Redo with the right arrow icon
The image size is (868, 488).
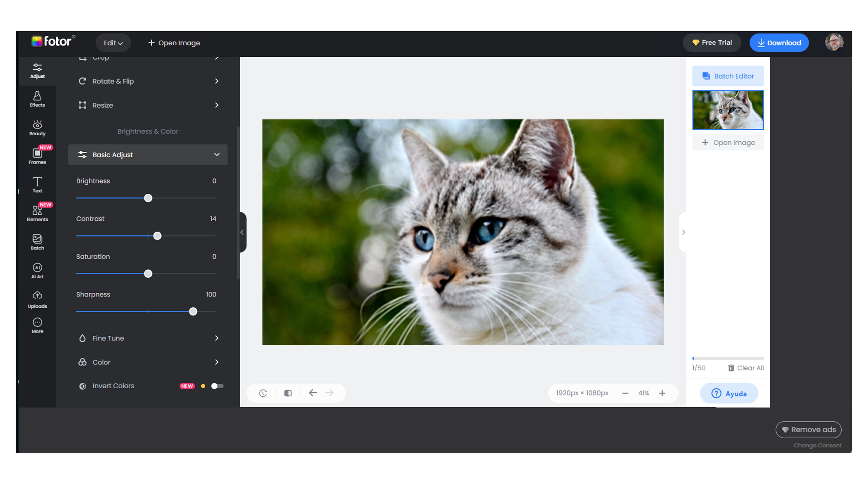330,393
